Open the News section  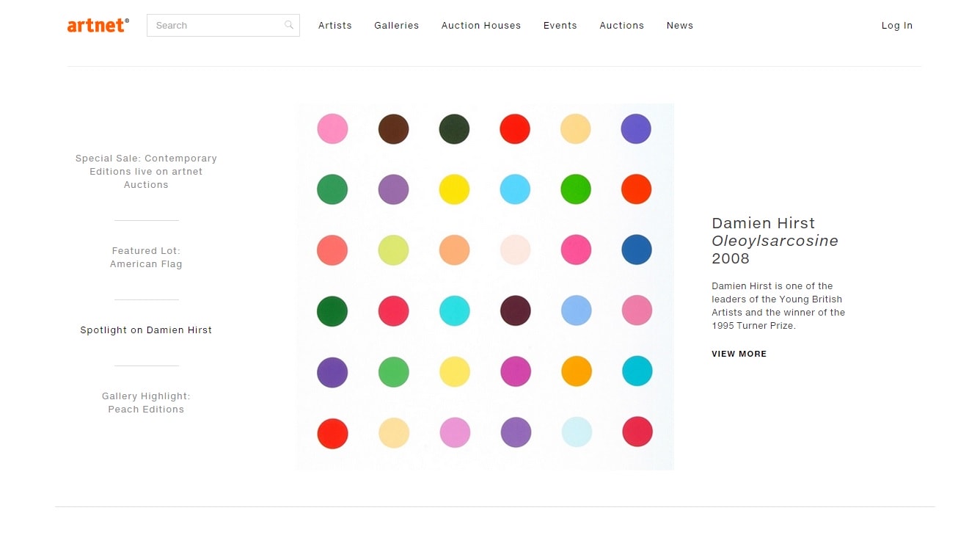point(679,25)
